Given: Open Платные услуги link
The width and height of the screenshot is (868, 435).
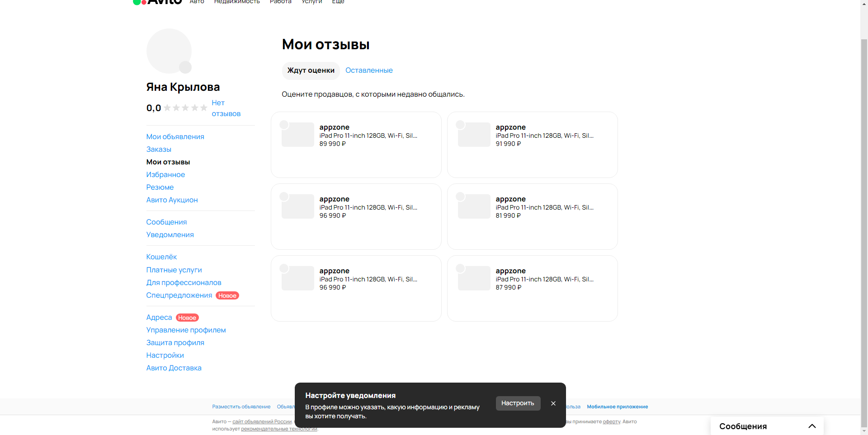Looking at the screenshot, I should (x=174, y=270).
